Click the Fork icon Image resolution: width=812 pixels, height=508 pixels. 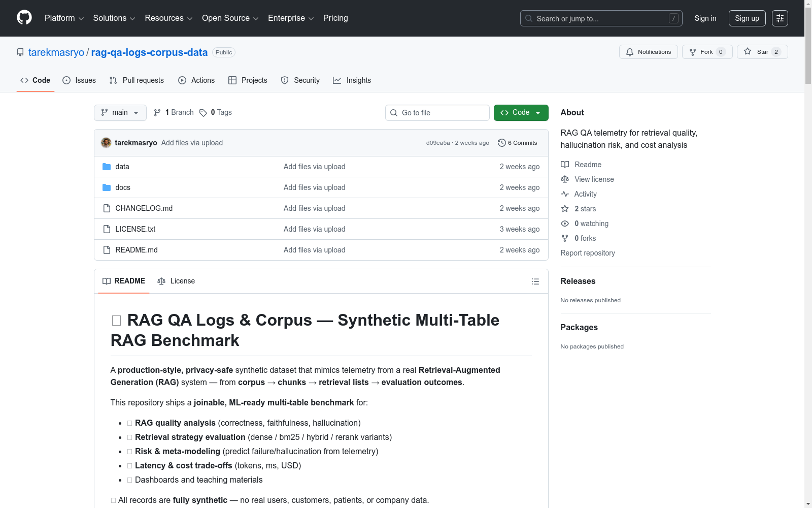[693, 52]
